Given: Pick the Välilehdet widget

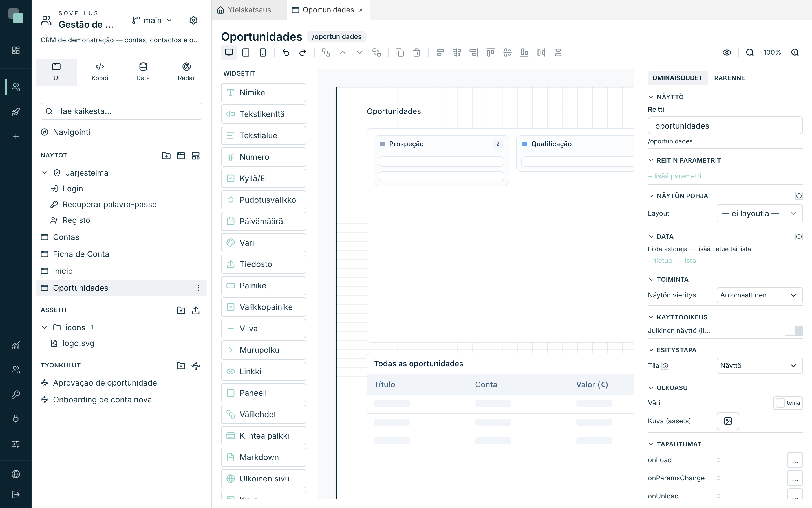Looking at the screenshot, I should [263, 414].
